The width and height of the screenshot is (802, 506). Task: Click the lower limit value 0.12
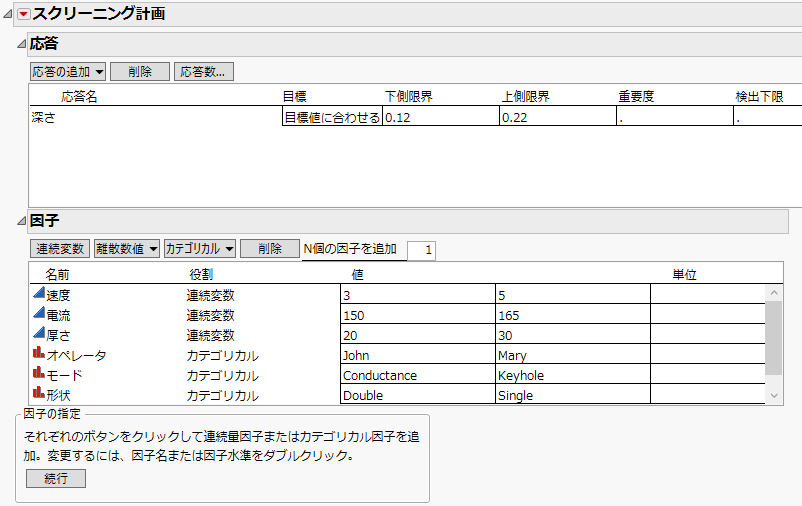coord(440,117)
